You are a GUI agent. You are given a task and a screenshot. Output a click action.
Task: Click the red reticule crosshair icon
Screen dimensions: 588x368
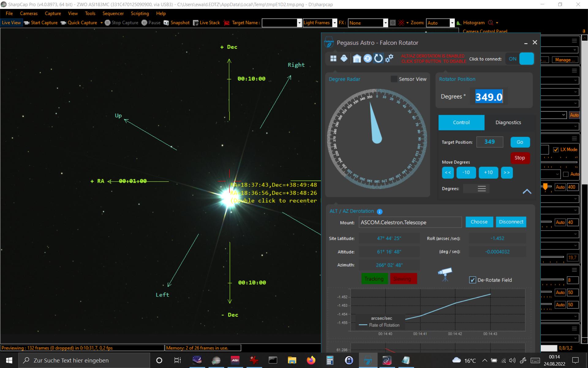tap(401, 23)
